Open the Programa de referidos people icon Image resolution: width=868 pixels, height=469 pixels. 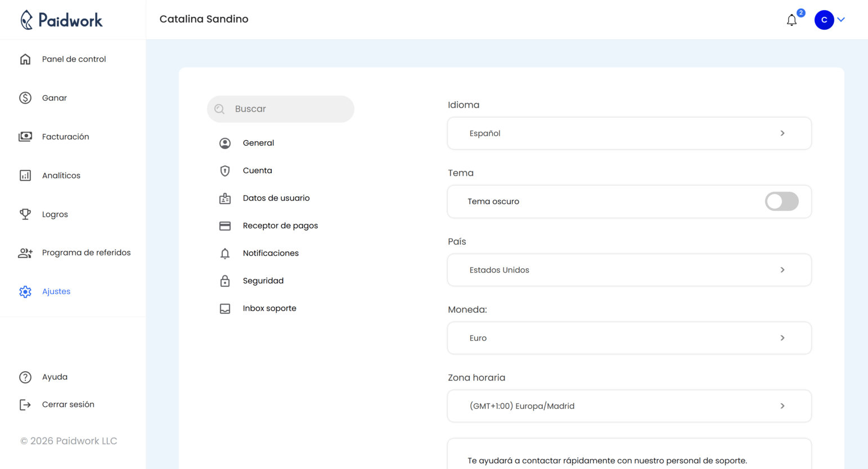[x=25, y=252]
